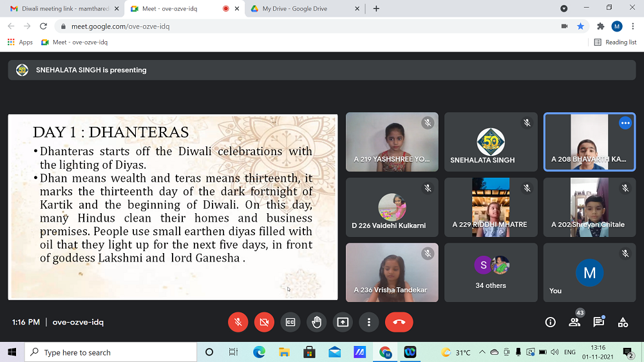Show everyone participants list icon
This screenshot has height=362, width=644.
tap(574, 322)
